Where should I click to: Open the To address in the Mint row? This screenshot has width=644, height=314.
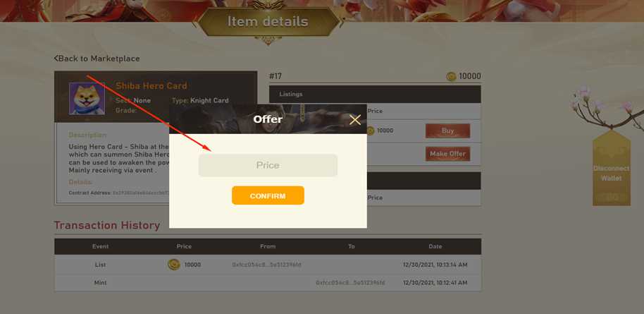350,283
